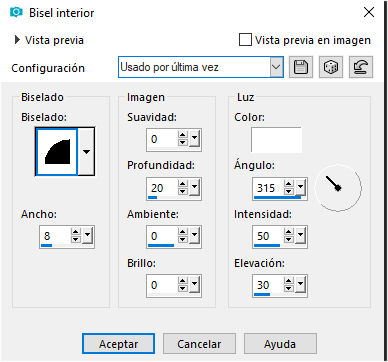Screen dimensions: 388x362
Task: Click the Ángulo light direction dial
Action: 338,188
